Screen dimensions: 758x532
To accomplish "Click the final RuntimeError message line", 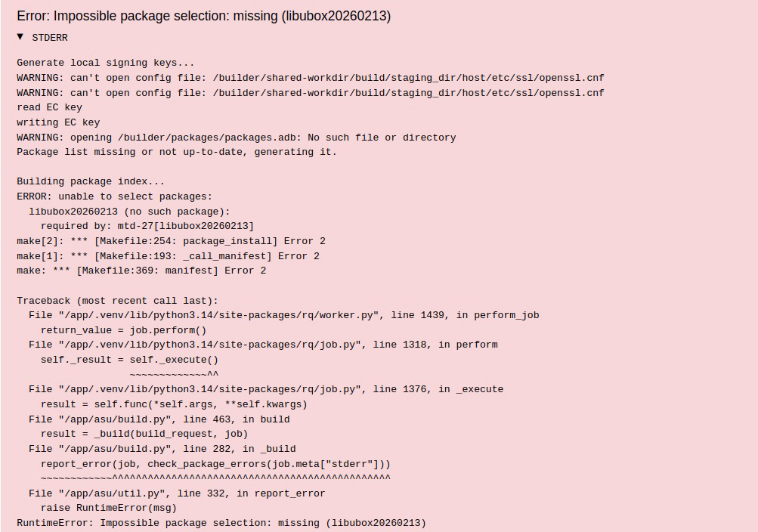I will [x=221, y=523].
